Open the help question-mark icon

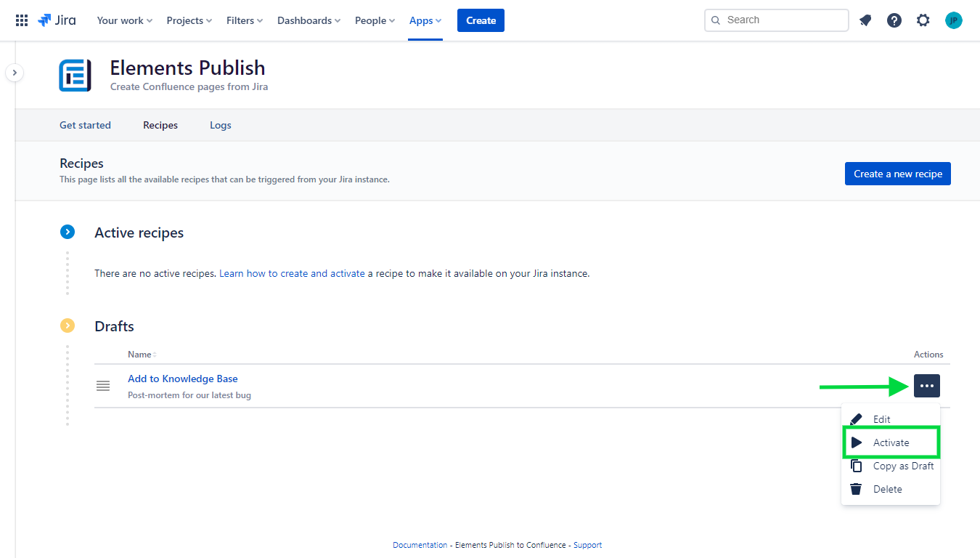(x=894, y=20)
